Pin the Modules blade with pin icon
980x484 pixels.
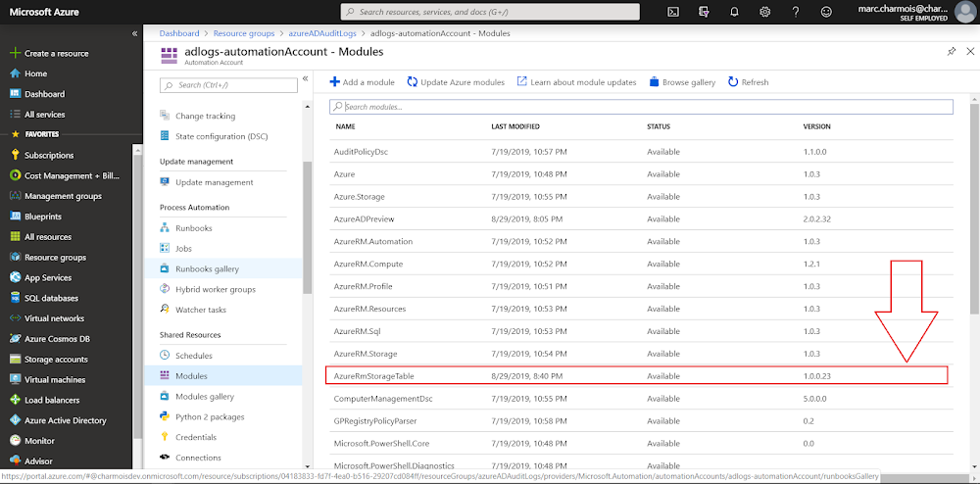click(952, 51)
